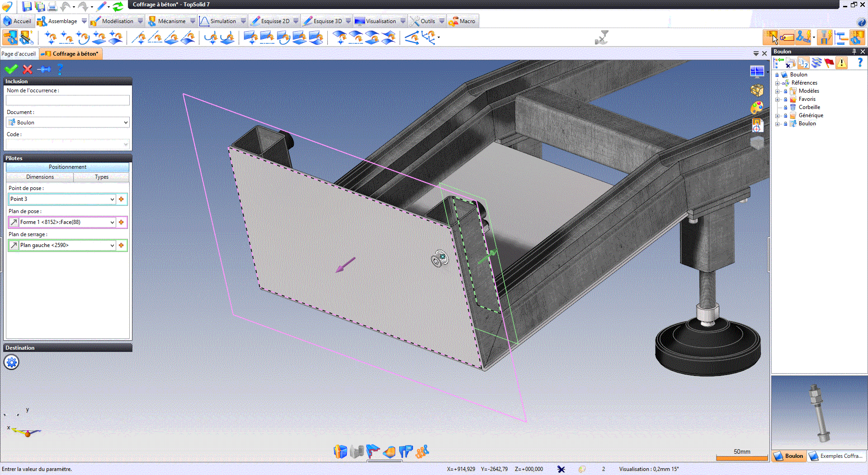
Task: Toggle the mechanism lightning button in ribbon
Action: click(x=803, y=37)
